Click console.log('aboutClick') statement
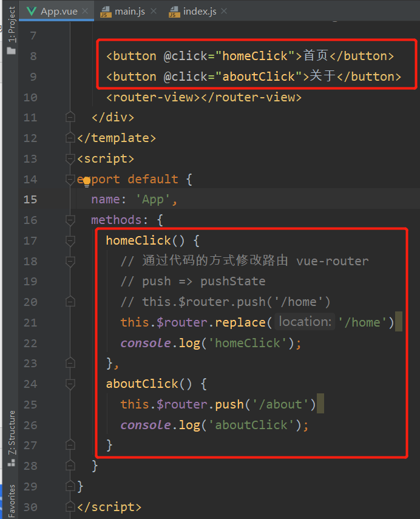 pos(214,425)
